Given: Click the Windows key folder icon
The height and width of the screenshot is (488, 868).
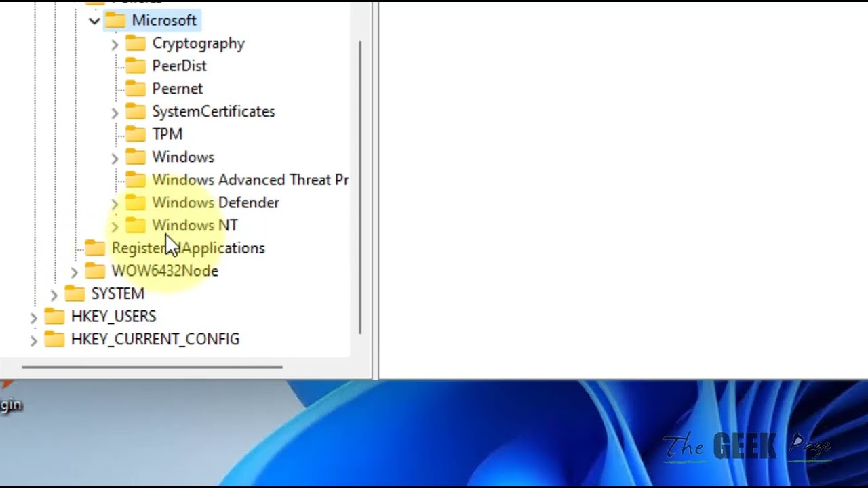Looking at the screenshot, I should 136,157.
